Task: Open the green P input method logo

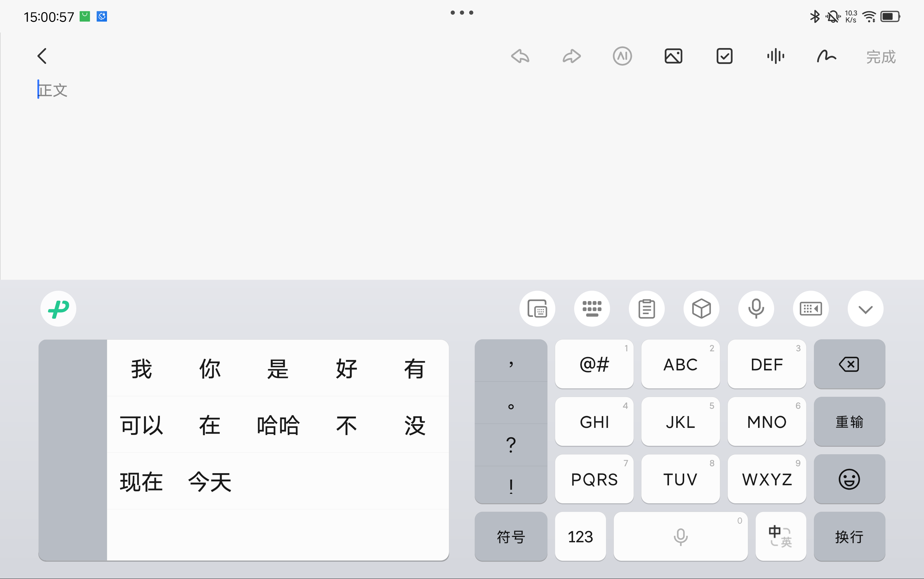Action: (58, 309)
